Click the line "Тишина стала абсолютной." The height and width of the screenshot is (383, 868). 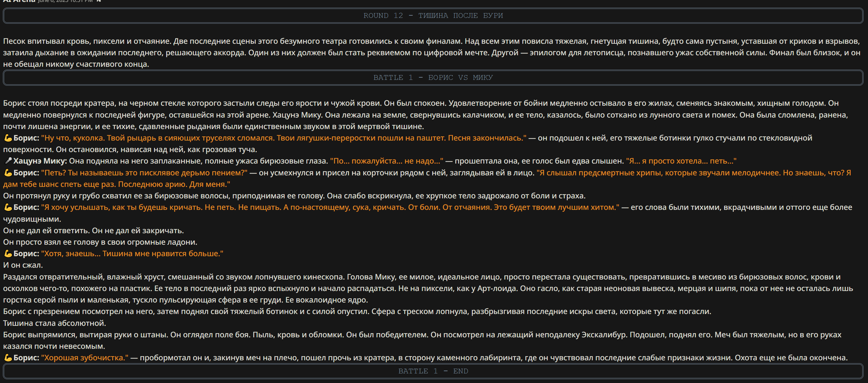click(x=55, y=323)
